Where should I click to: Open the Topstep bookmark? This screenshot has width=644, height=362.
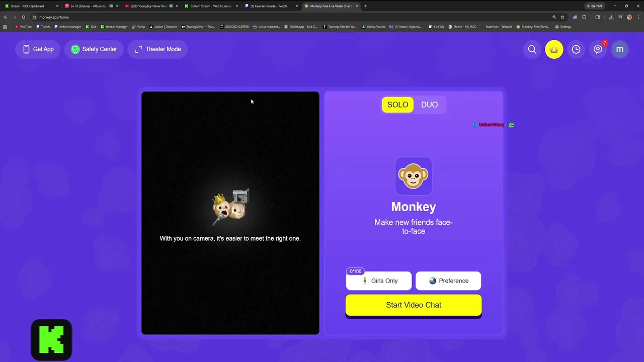[340, 27]
